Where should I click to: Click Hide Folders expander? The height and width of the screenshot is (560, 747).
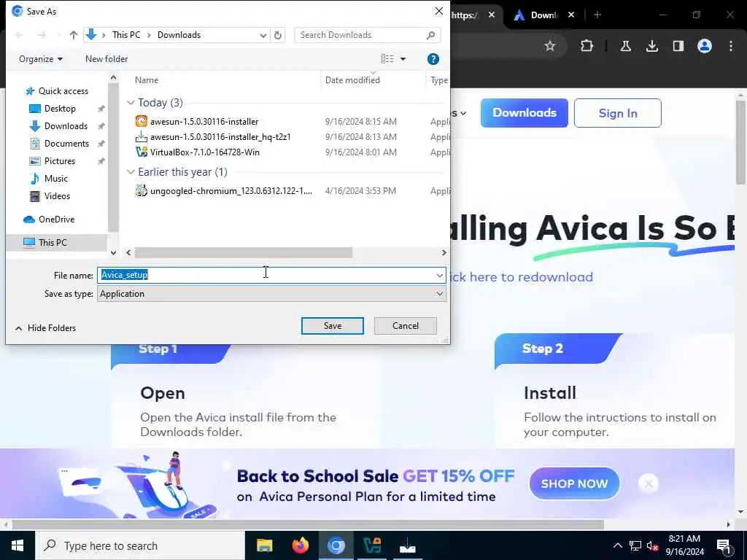46,328
